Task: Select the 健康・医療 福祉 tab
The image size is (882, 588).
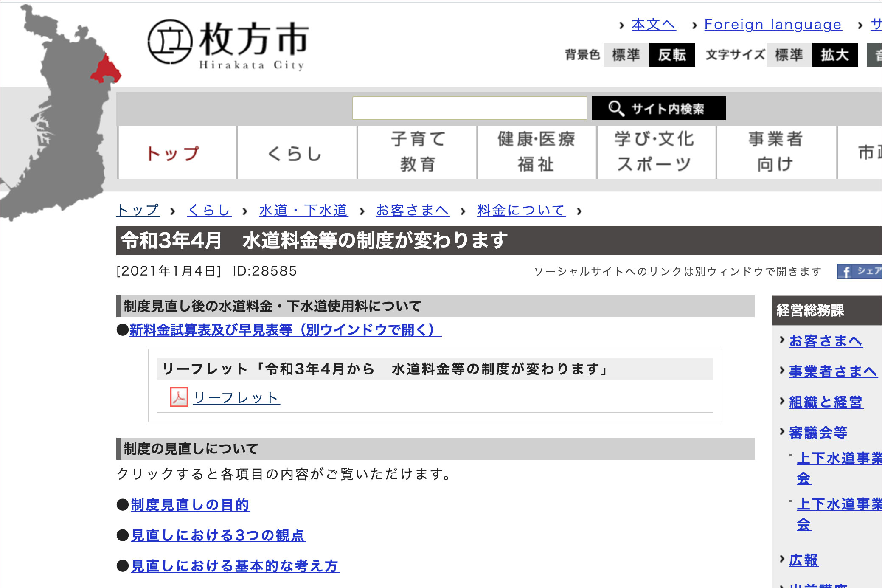Action: (x=537, y=152)
